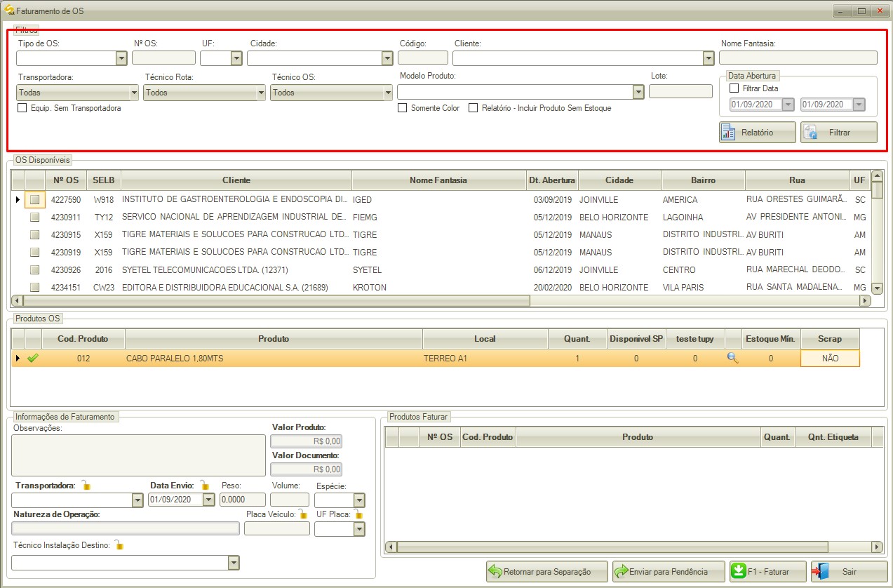The image size is (893, 588).
Task: Sort by the Dt. Abertura column header
Action: click(552, 180)
